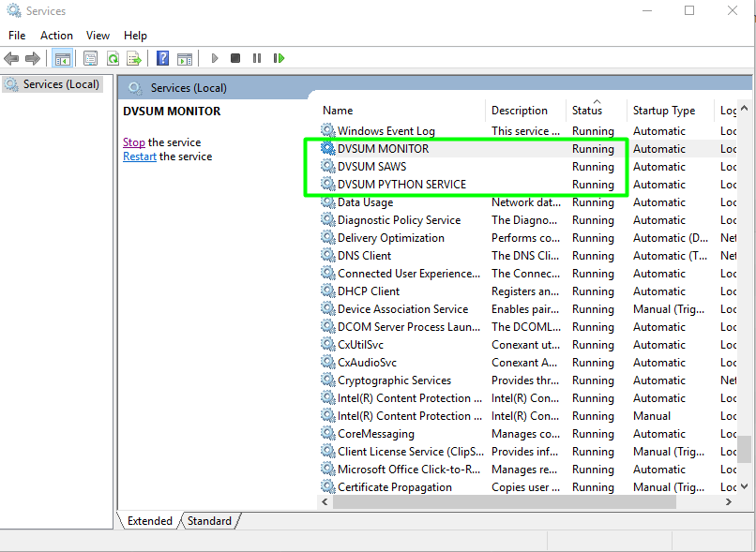Select the CxUtilSvc service name
This screenshot has width=756, height=552.
click(360, 344)
